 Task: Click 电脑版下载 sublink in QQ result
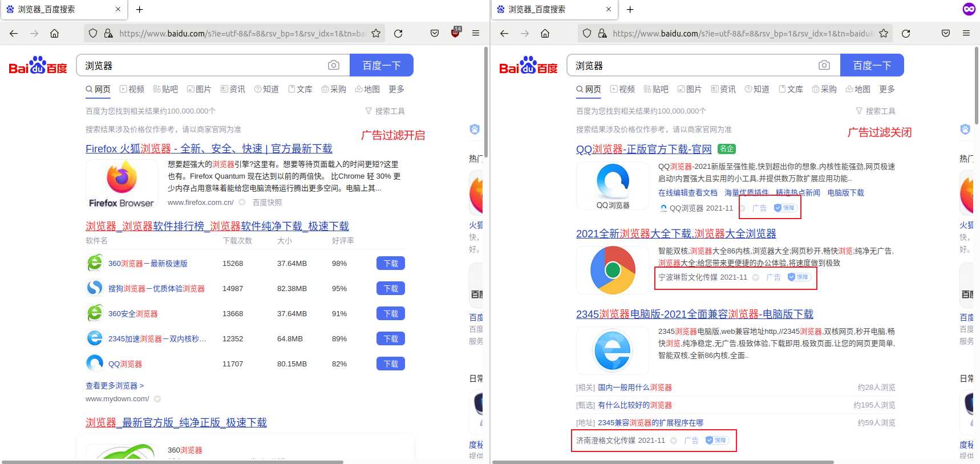click(845, 192)
